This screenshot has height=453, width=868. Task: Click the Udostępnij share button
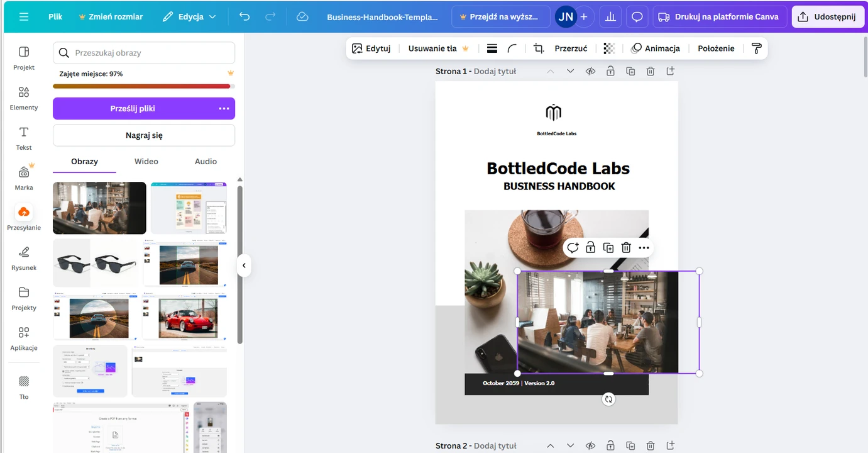point(827,17)
